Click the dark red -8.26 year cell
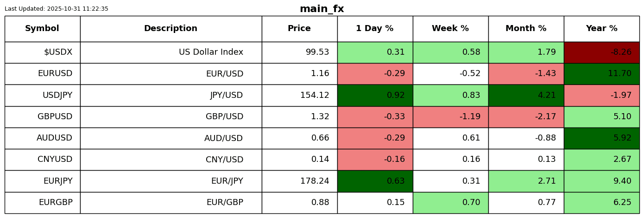Viewport: 644px width, 218px height. tap(601, 52)
